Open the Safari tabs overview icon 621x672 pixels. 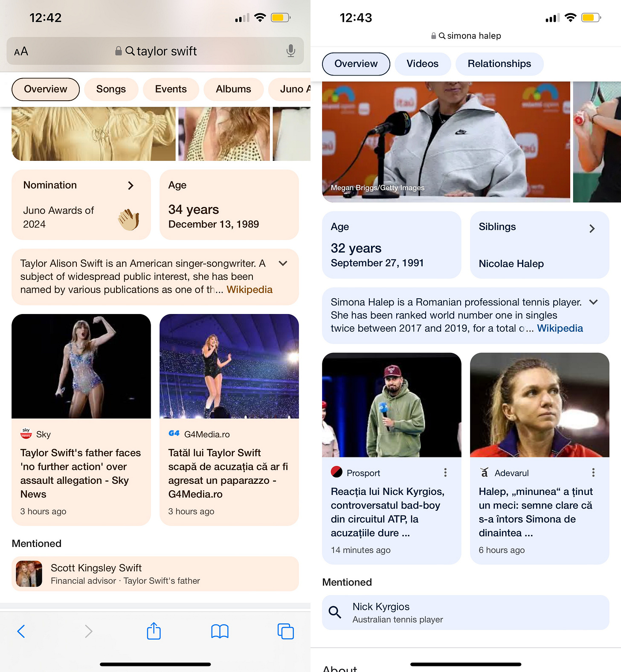(286, 631)
